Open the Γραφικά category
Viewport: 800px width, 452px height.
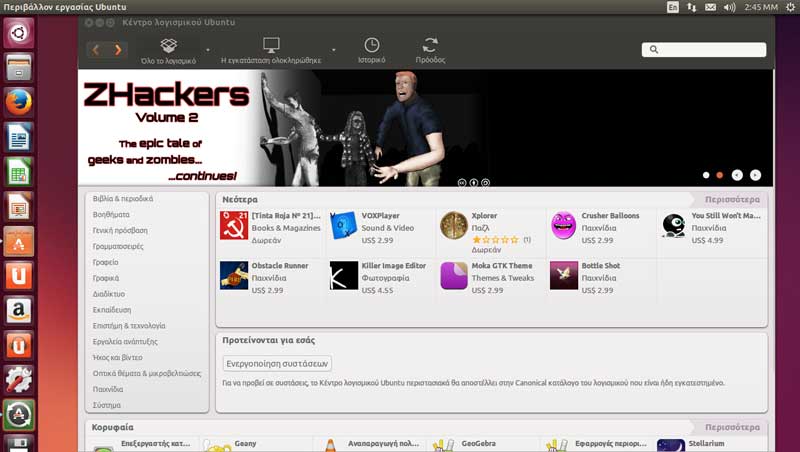(x=106, y=278)
